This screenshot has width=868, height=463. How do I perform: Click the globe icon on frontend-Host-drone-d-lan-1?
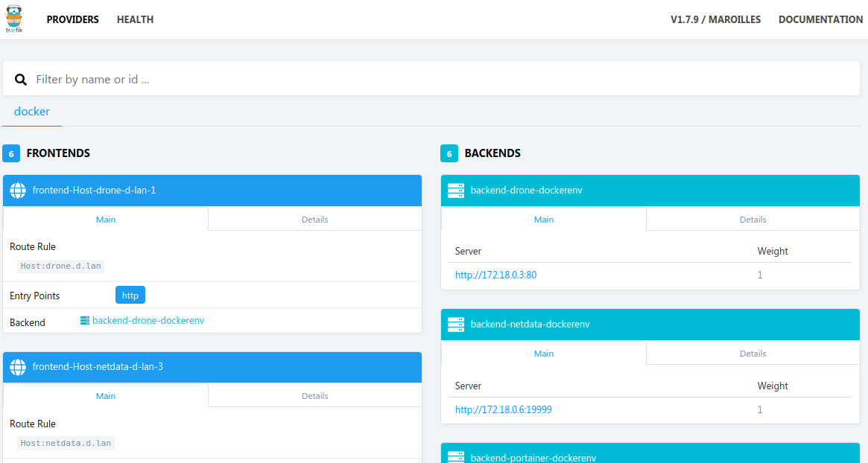(18, 190)
